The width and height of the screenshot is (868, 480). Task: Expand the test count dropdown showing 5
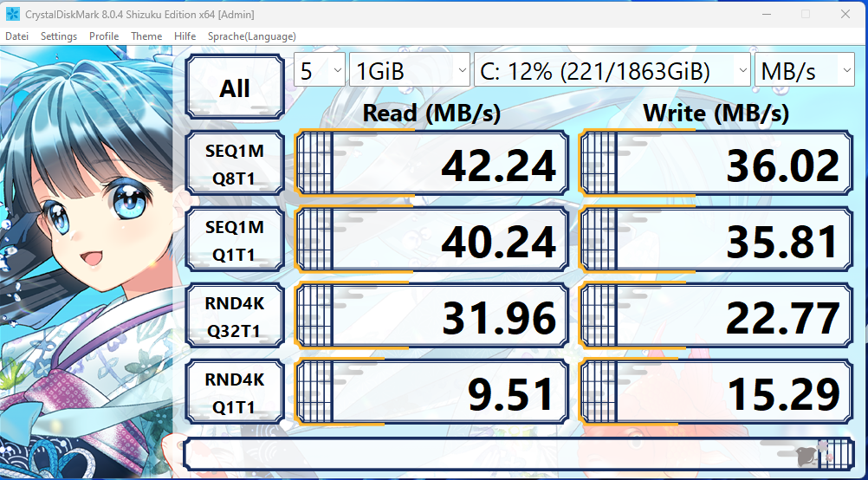(x=320, y=70)
